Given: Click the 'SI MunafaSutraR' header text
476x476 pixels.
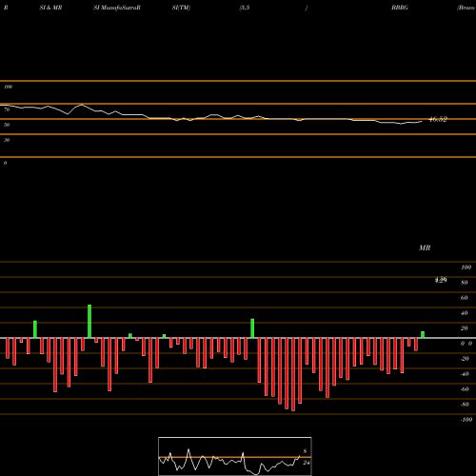Looking at the screenshot, I should click(x=117, y=8).
